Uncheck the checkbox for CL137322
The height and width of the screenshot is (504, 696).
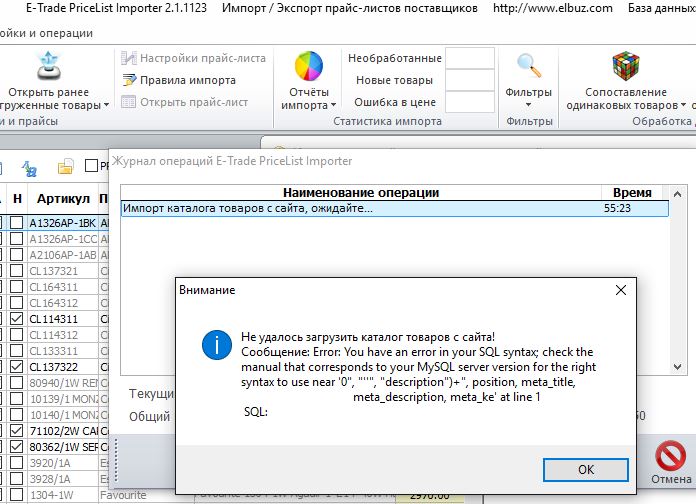pyautogui.click(x=17, y=367)
